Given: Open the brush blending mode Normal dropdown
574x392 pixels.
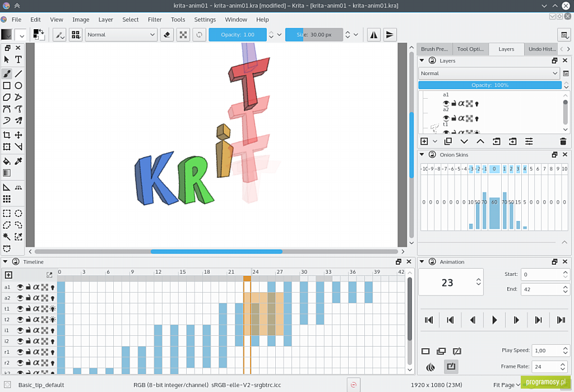Looking at the screenshot, I should 121,34.
